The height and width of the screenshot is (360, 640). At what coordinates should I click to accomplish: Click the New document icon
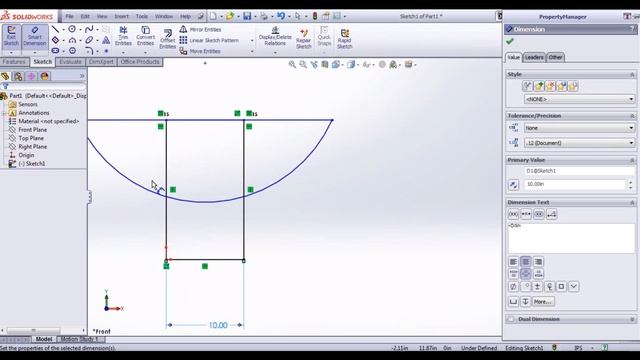pyautogui.click(x=213, y=16)
